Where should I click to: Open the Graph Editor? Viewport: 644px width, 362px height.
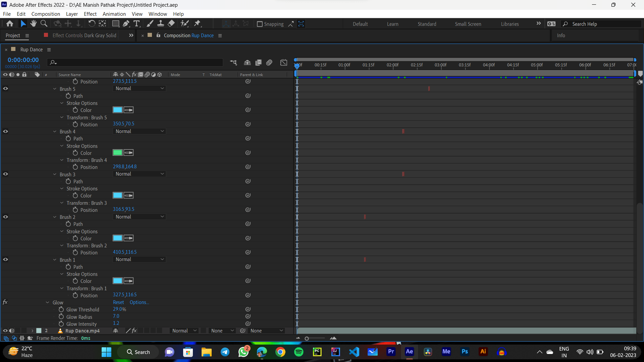click(284, 62)
